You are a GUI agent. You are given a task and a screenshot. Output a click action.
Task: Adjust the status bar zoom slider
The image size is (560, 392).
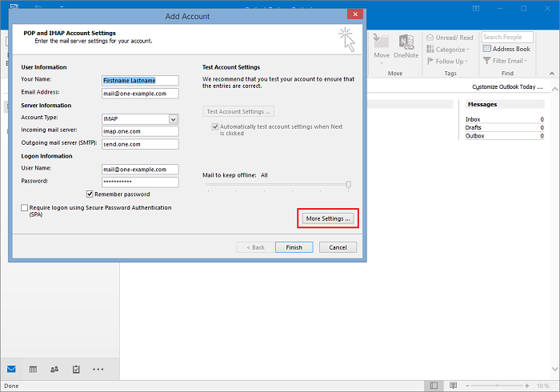497,386
